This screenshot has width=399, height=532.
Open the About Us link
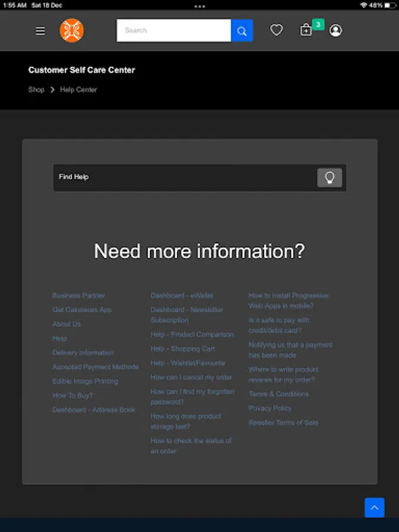point(66,324)
